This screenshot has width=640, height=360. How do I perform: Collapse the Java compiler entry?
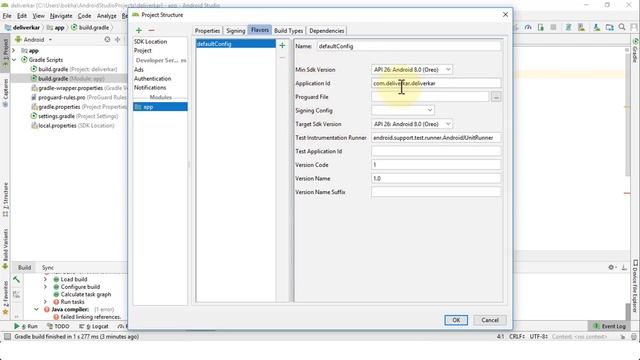tap(36, 309)
